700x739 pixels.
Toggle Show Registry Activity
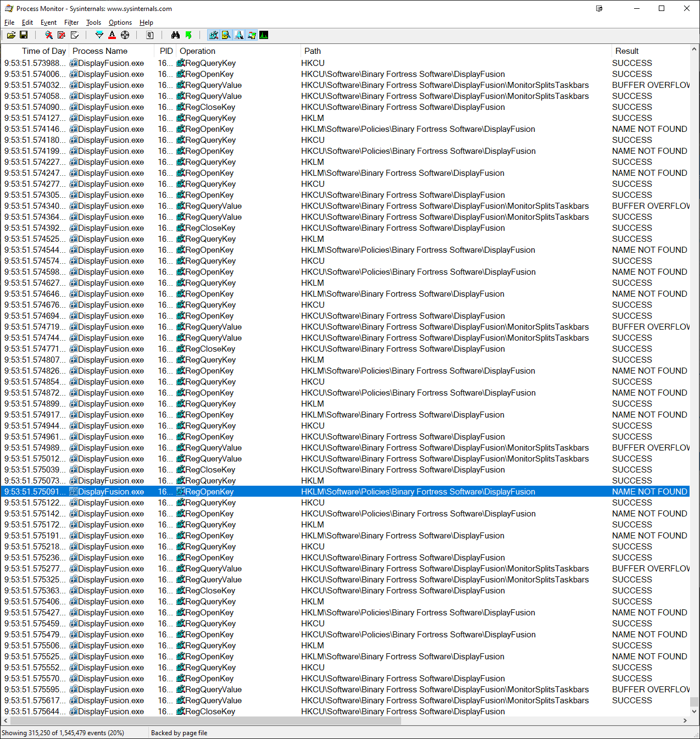coord(214,35)
